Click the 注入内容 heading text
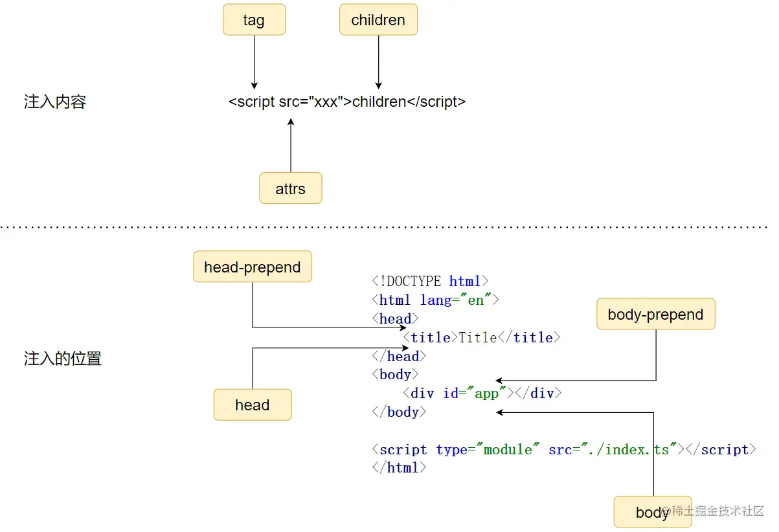This screenshot has height=532, width=779. pyautogui.click(x=55, y=102)
